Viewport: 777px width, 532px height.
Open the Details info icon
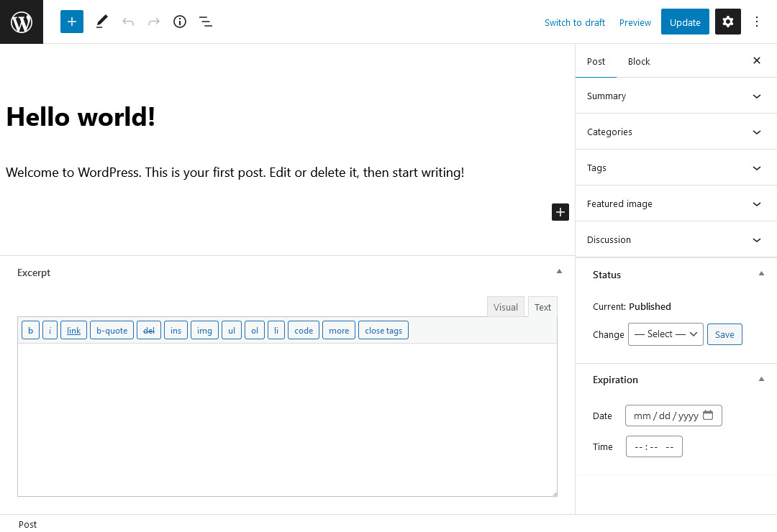[x=180, y=22]
